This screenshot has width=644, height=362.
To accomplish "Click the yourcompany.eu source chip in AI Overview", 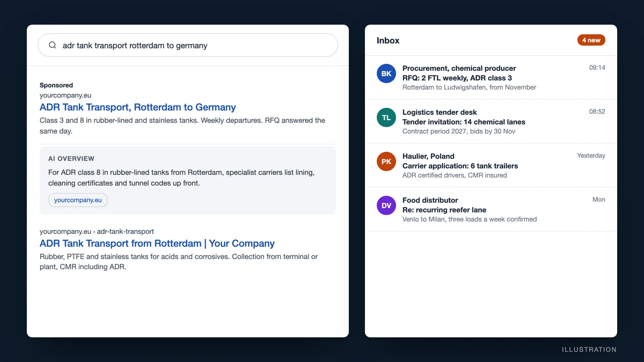I will [x=78, y=200].
